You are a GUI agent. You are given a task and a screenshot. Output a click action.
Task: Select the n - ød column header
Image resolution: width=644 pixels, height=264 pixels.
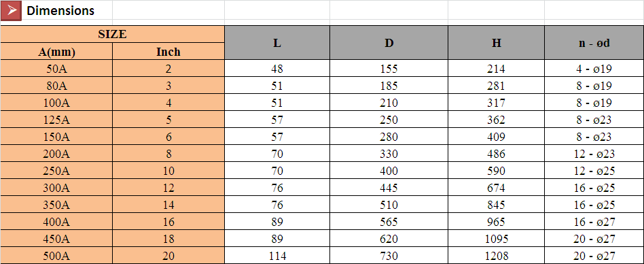pyautogui.click(x=594, y=43)
